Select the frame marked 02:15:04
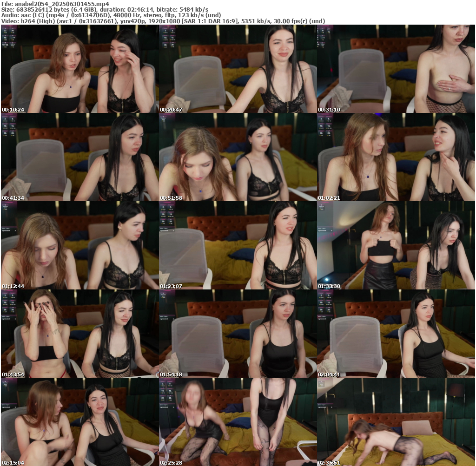The height and width of the screenshot is (466, 476). (79, 422)
